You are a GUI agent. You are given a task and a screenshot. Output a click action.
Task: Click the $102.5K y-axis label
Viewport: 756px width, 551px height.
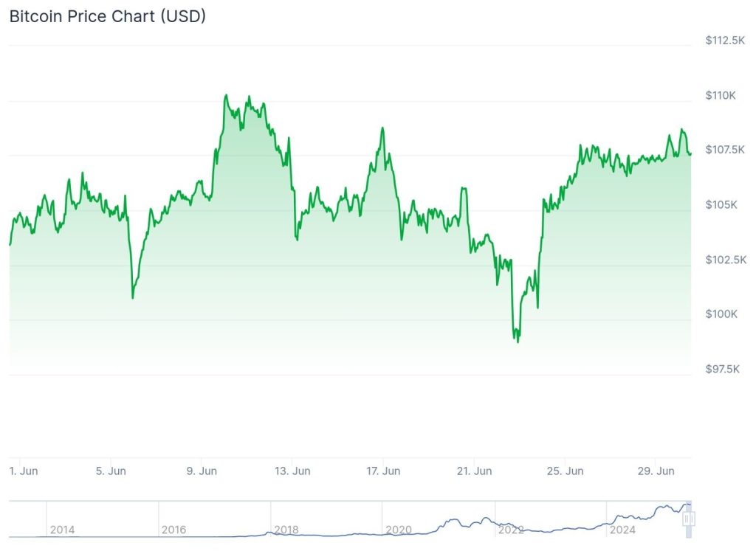(x=724, y=260)
